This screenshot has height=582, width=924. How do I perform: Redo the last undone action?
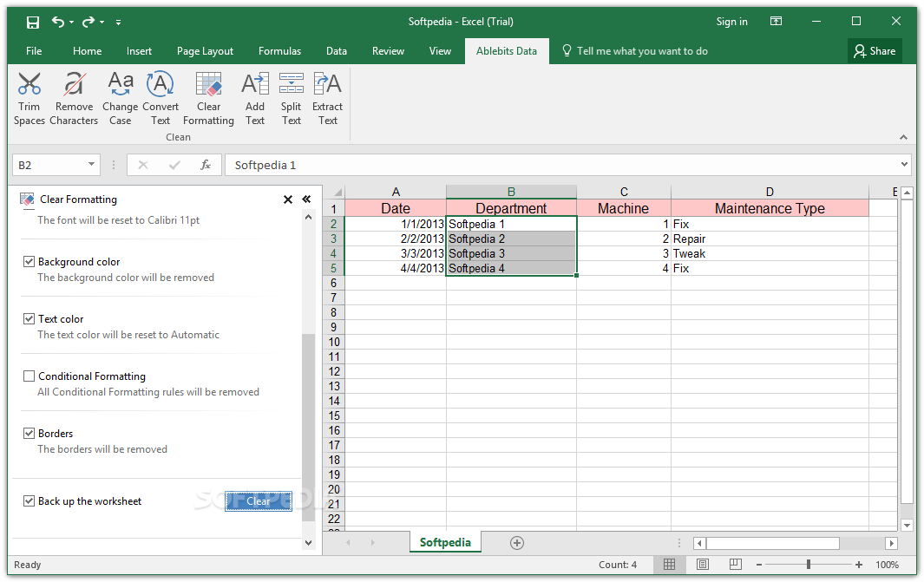pos(88,22)
